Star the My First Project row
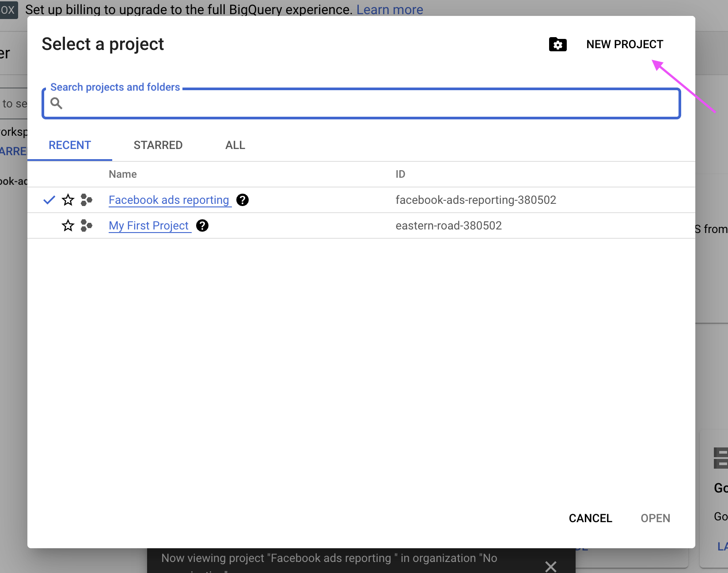Image resolution: width=728 pixels, height=573 pixels. (x=68, y=225)
